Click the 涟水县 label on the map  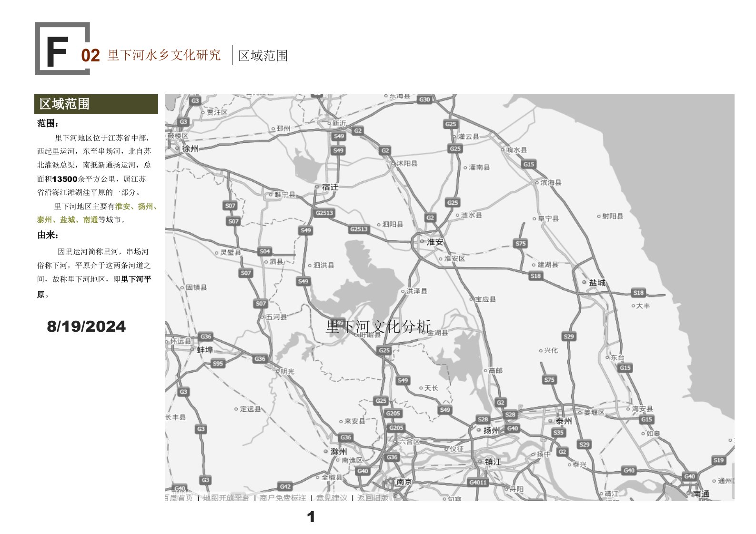471,215
